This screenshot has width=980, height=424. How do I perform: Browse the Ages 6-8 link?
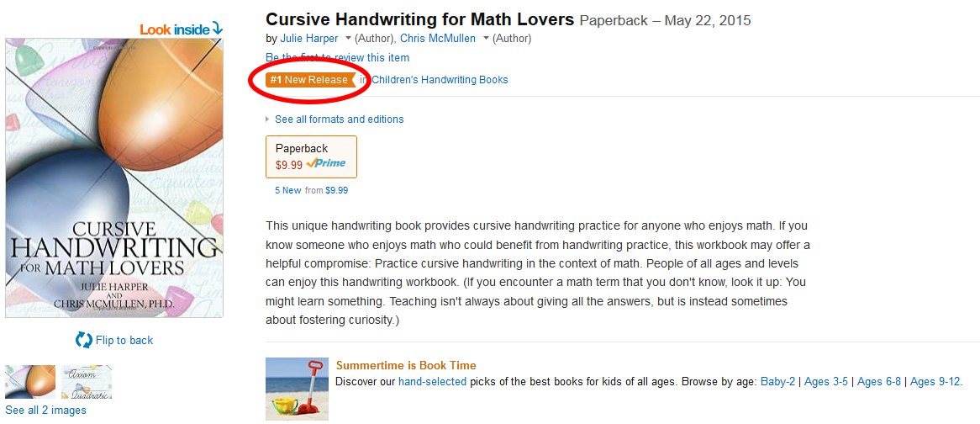point(878,382)
